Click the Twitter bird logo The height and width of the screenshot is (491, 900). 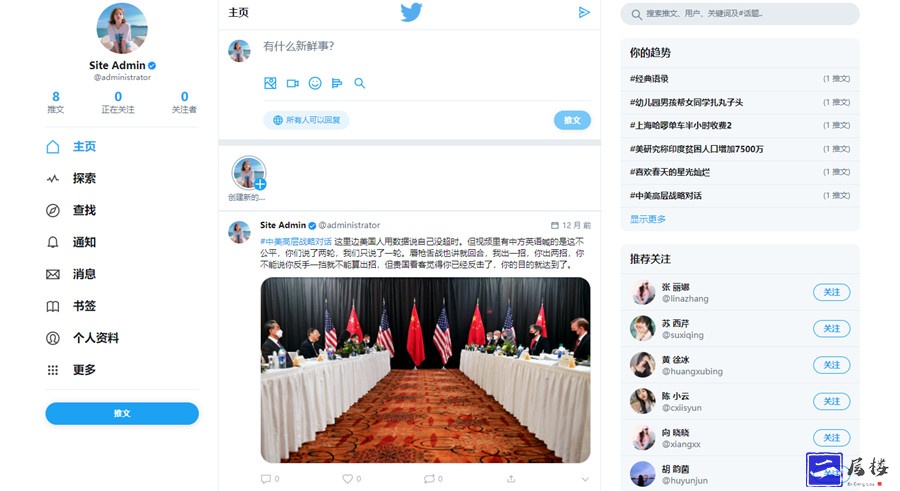pyautogui.click(x=411, y=13)
